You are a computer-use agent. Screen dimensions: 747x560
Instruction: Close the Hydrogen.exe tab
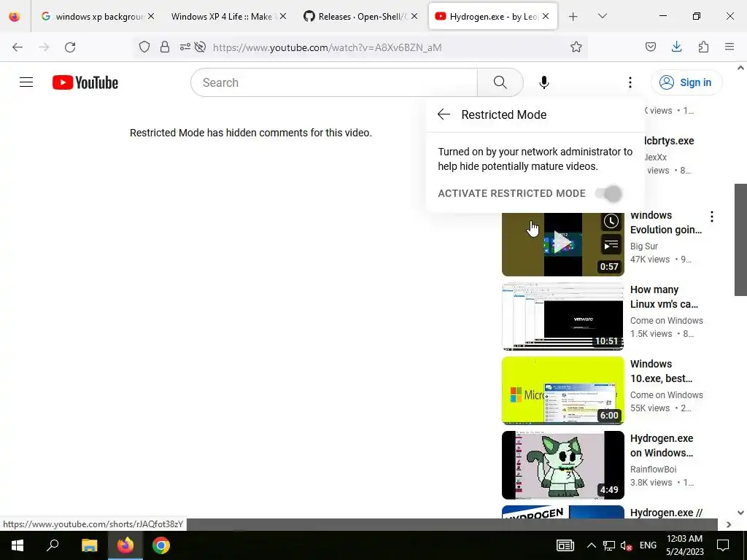pyautogui.click(x=546, y=16)
